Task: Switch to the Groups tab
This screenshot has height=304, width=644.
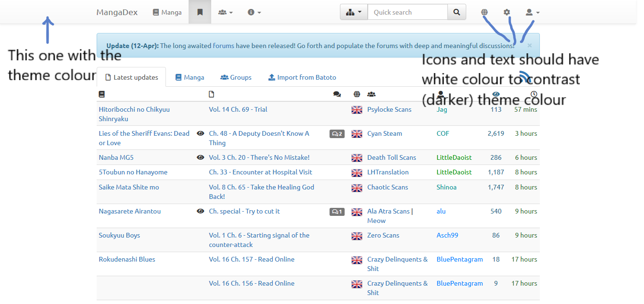Action: (x=236, y=77)
